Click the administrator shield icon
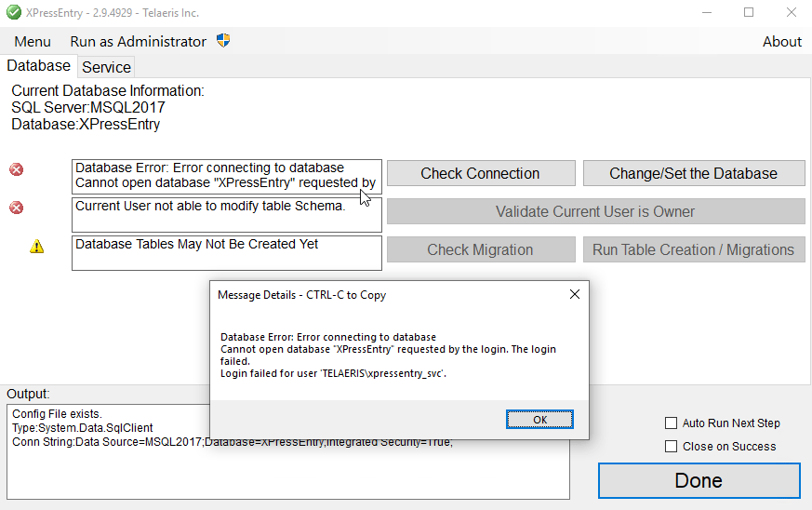This screenshot has height=510, width=812. [x=223, y=40]
